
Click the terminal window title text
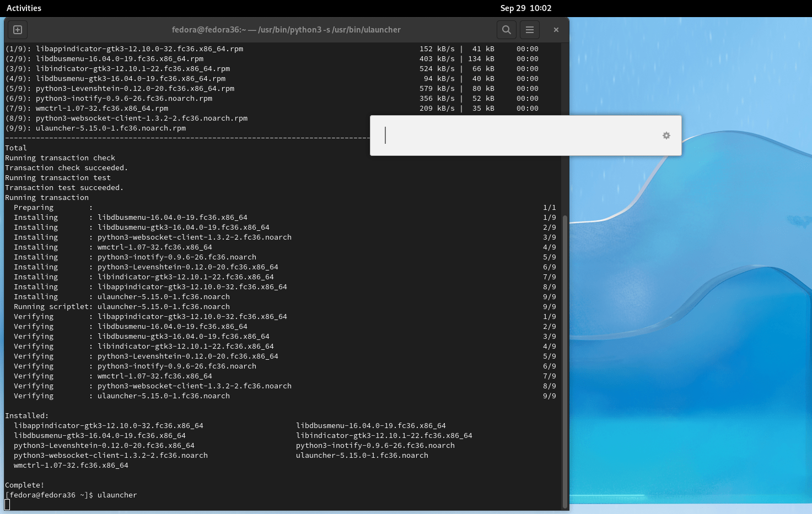click(x=286, y=30)
